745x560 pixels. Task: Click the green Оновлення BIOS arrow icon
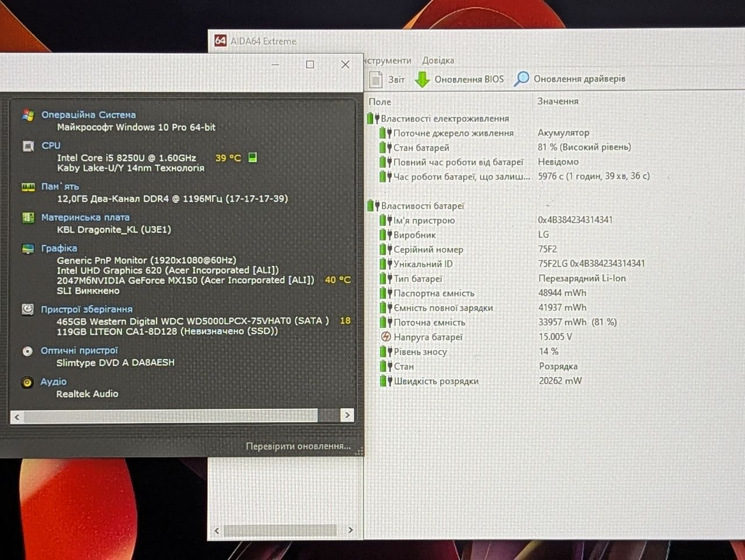coord(422,80)
